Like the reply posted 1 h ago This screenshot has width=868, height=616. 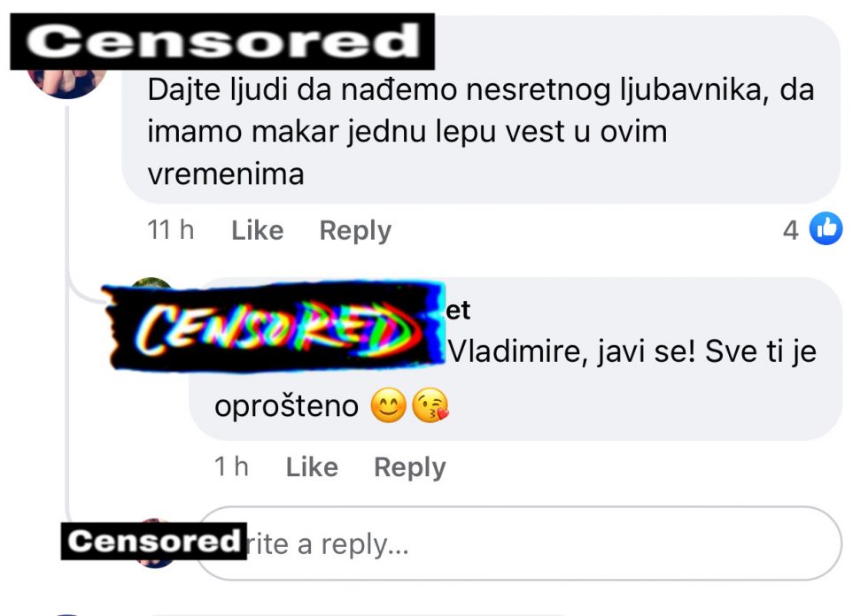(312, 466)
